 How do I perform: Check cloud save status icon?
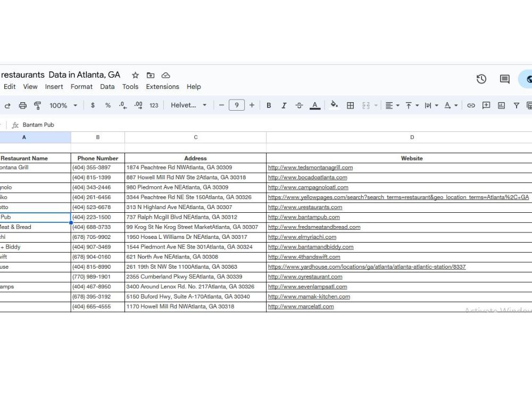[x=165, y=75]
